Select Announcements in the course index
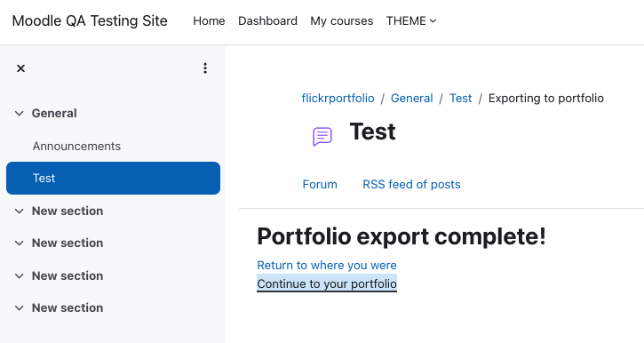644x343 pixels. (x=76, y=147)
